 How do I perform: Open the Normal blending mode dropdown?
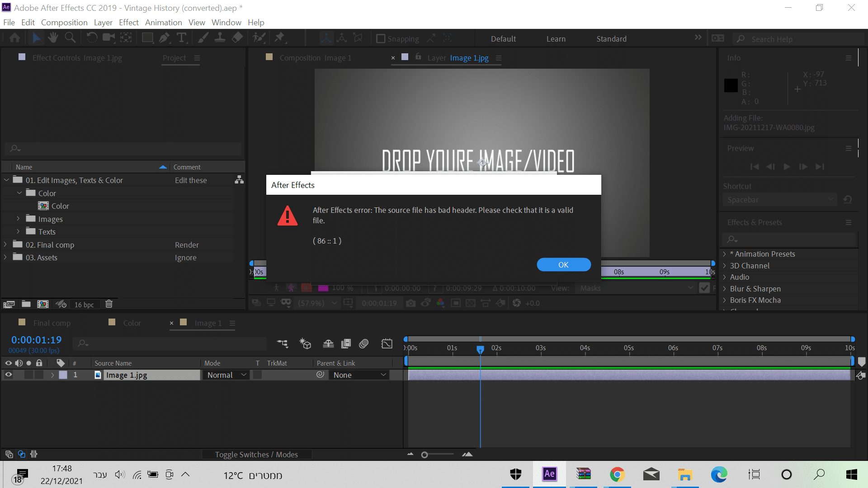click(226, 375)
